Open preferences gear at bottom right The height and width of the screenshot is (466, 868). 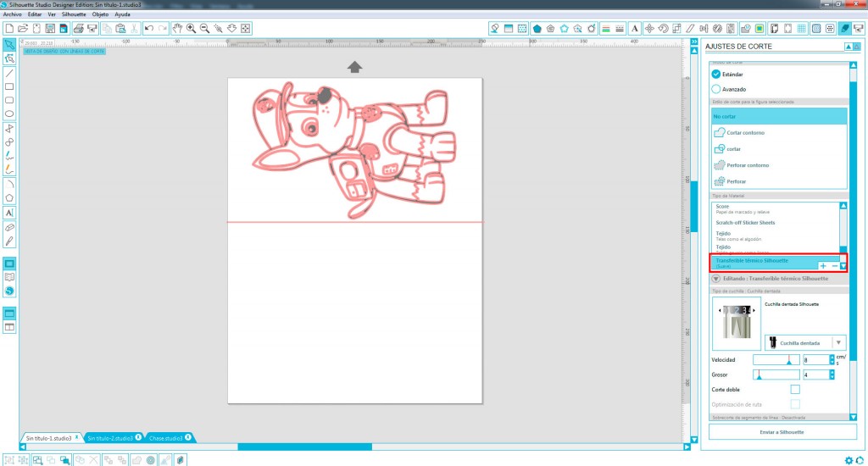(x=849, y=460)
